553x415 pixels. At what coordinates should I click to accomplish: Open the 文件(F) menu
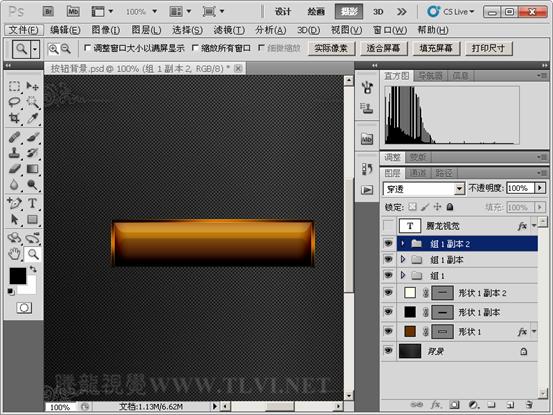24,30
